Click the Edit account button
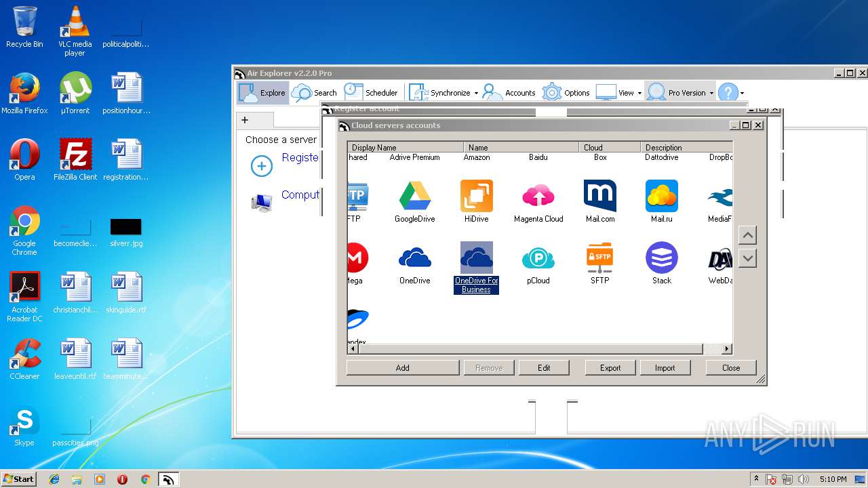 tap(544, 368)
